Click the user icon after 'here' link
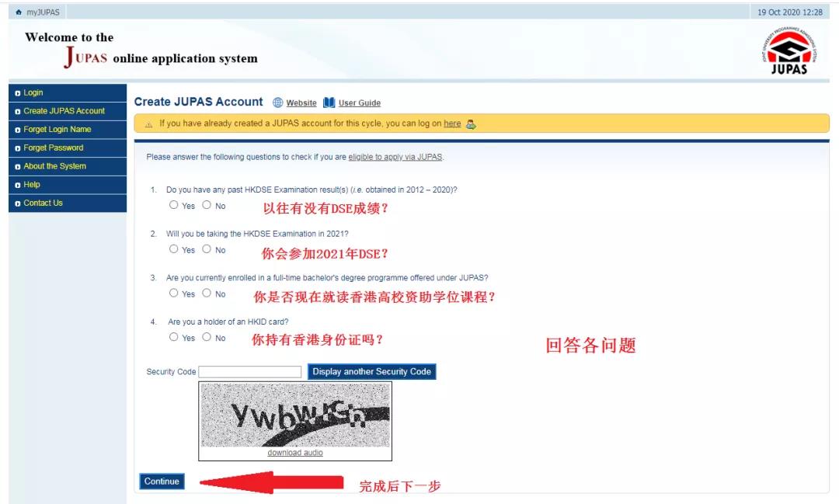The image size is (839, 504). pyautogui.click(x=471, y=124)
